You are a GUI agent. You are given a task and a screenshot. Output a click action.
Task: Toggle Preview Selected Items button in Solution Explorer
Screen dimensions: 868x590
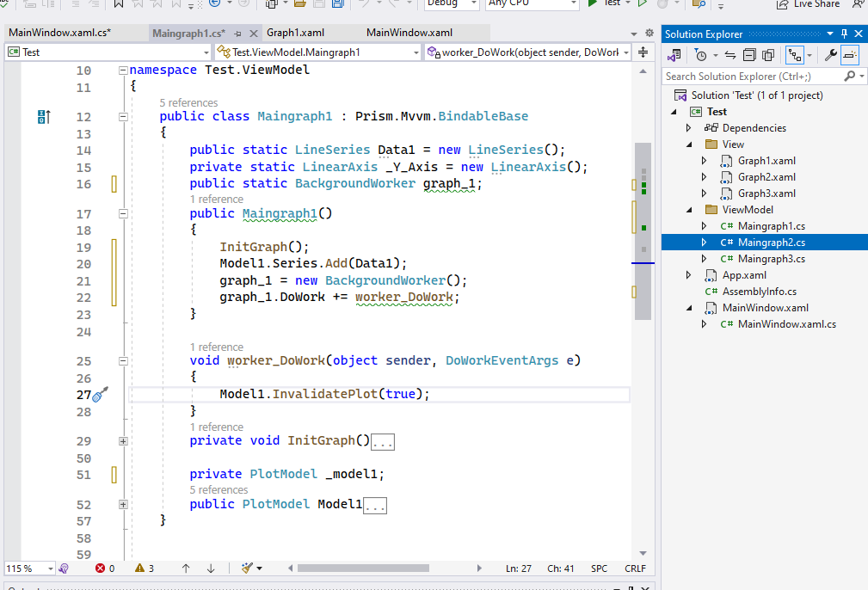(849, 56)
